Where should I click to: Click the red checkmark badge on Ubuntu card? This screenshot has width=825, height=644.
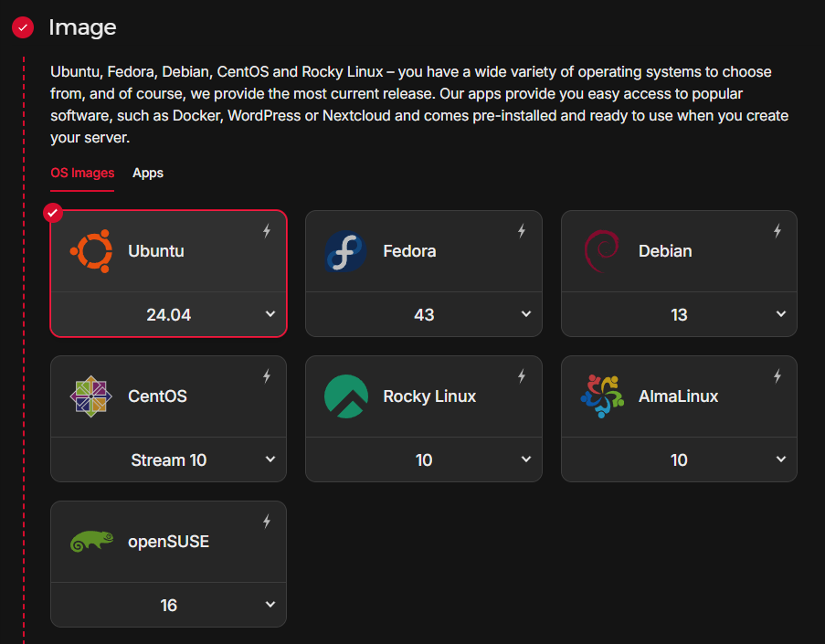click(x=53, y=213)
